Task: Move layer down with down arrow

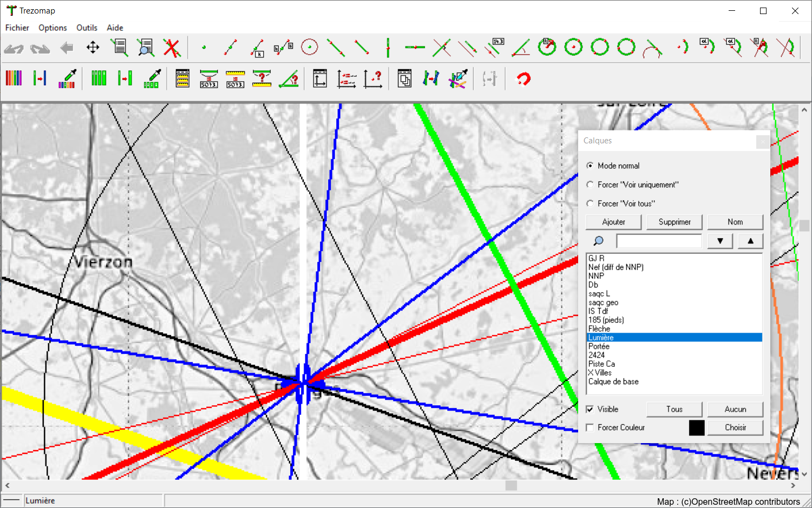Action: point(720,241)
